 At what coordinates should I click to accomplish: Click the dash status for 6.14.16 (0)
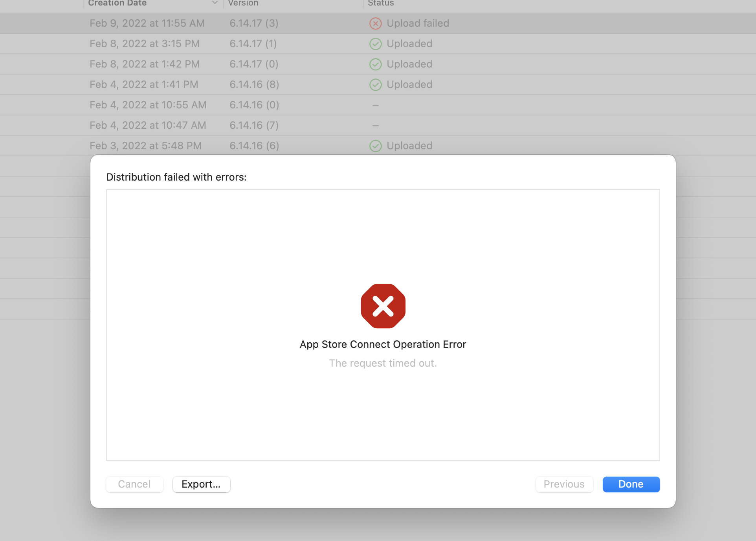click(376, 105)
